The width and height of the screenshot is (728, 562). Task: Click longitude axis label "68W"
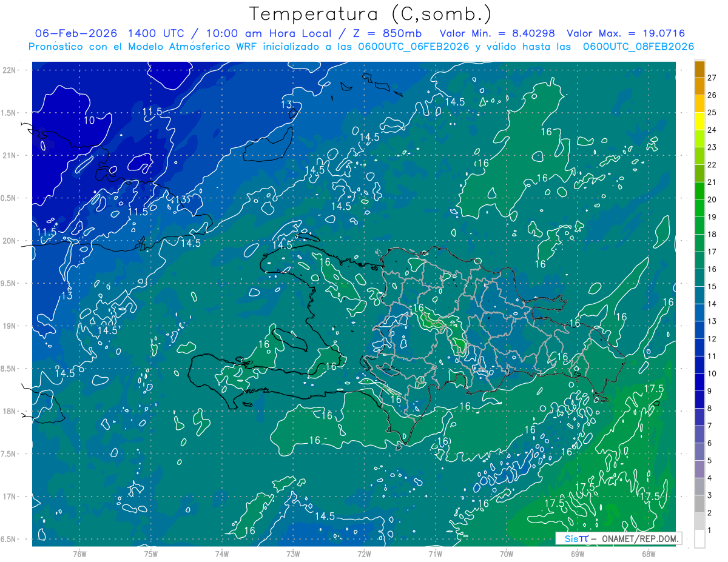[x=649, y=554]
